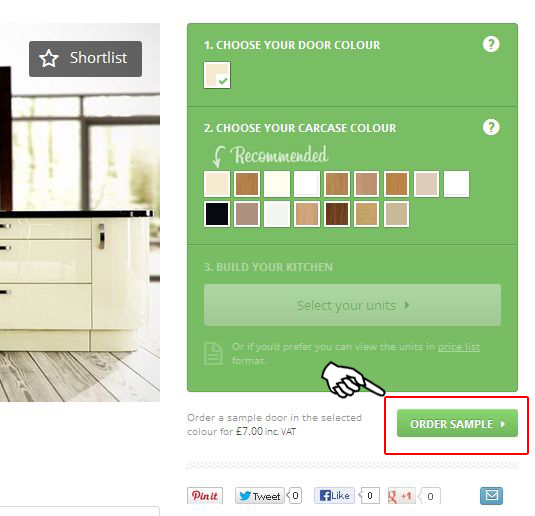Choose the grey-brown carcase swatch in second row

click(x=247, y=214)
